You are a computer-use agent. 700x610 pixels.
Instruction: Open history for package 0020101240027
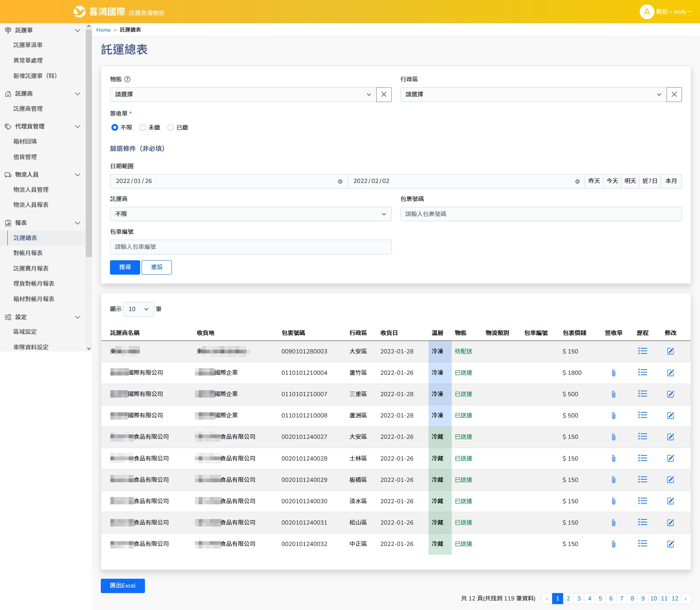(642, 437)
